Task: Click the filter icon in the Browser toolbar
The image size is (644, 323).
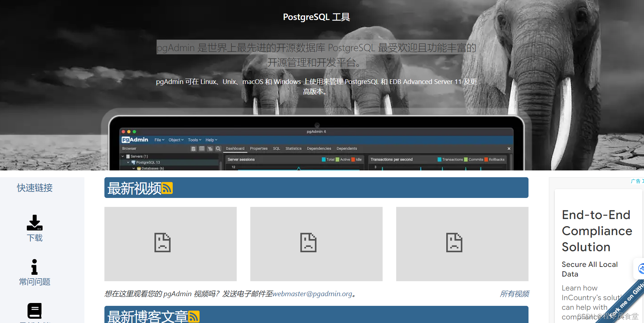Action: [x=210, y=149]
